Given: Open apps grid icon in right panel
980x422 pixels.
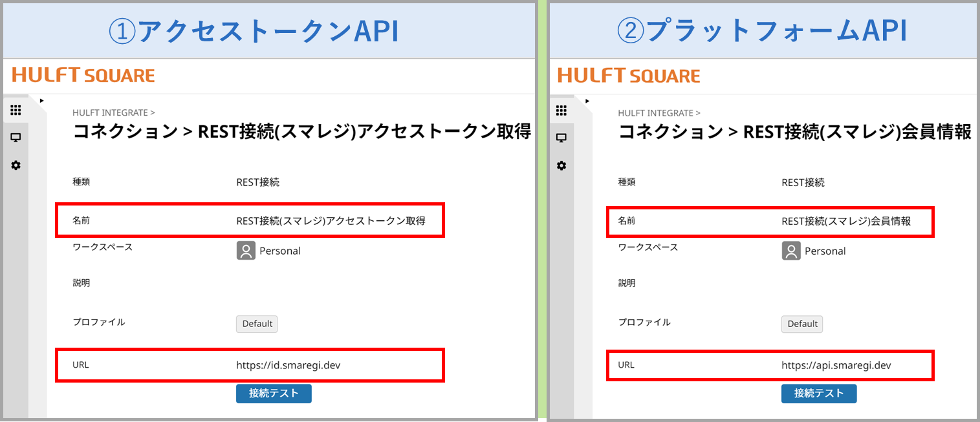Looking at the screenshot, I should 561,111.
